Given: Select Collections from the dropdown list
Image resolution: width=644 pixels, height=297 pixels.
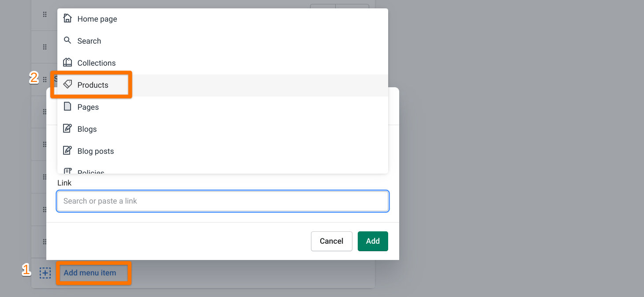Looking at the screenshot, I should pyautogui.click(x=96, y=63).
